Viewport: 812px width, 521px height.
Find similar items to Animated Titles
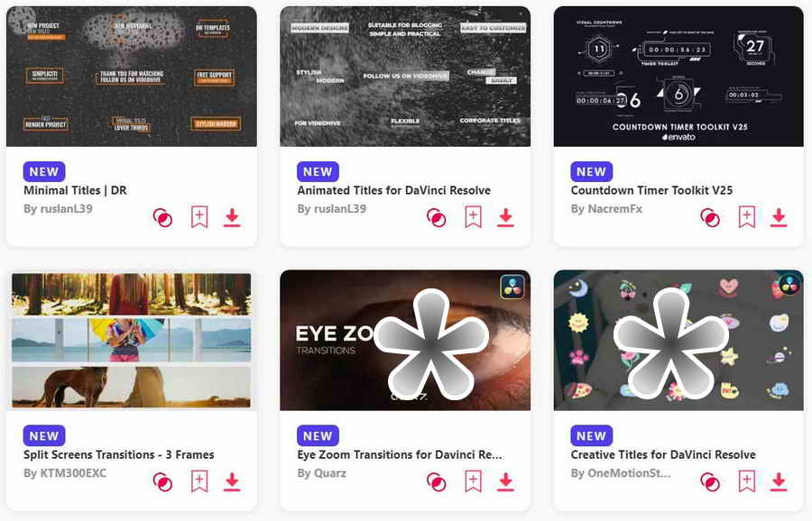(436, 218)
